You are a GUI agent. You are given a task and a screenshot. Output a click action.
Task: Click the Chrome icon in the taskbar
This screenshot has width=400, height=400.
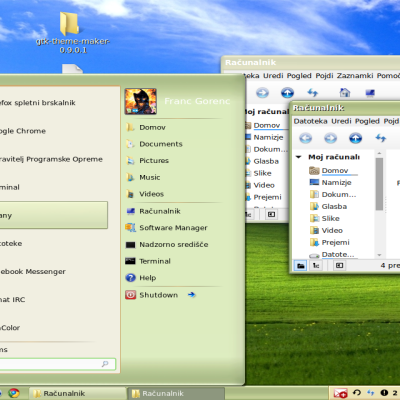[14, 393]
